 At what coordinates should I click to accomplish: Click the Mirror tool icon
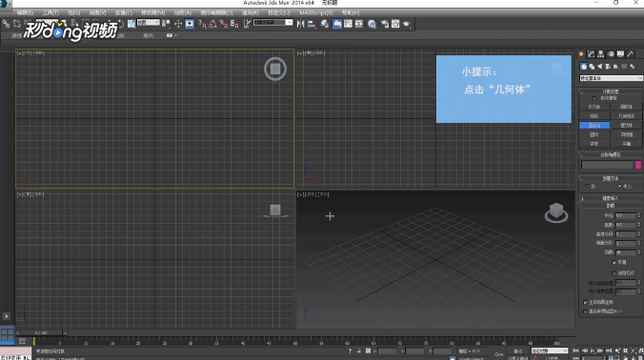(300, 24)
